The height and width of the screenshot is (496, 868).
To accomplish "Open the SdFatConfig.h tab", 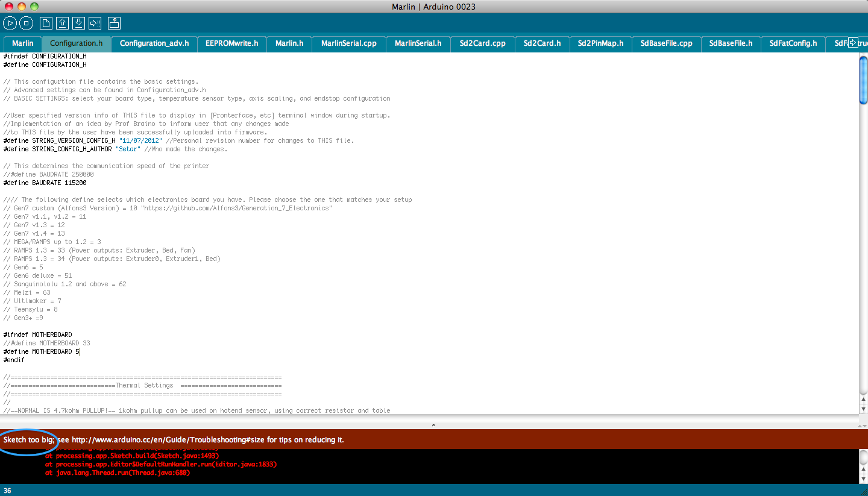I will [793, 43].
